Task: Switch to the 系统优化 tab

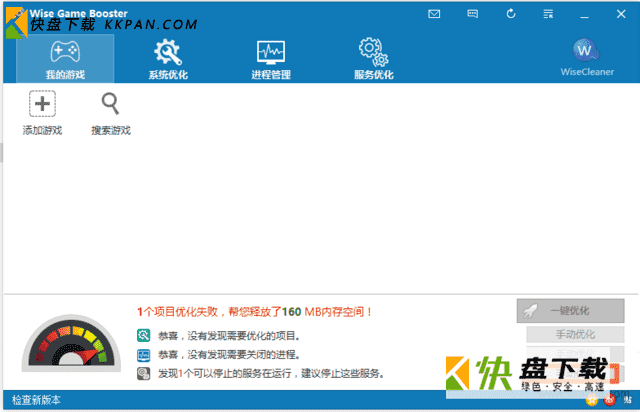Action: coord(168,59)
